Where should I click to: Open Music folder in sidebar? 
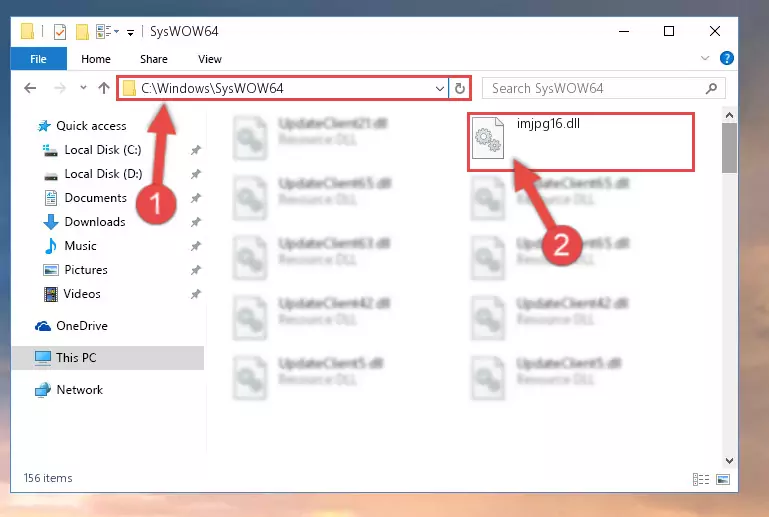[80, 246]
